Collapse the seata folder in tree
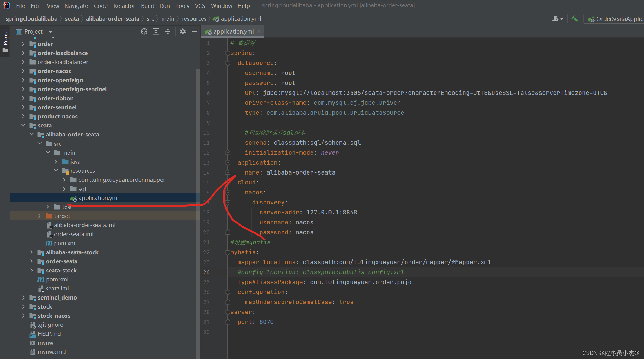644x359 pixels. pyautogui.click(x=23, y=125)
